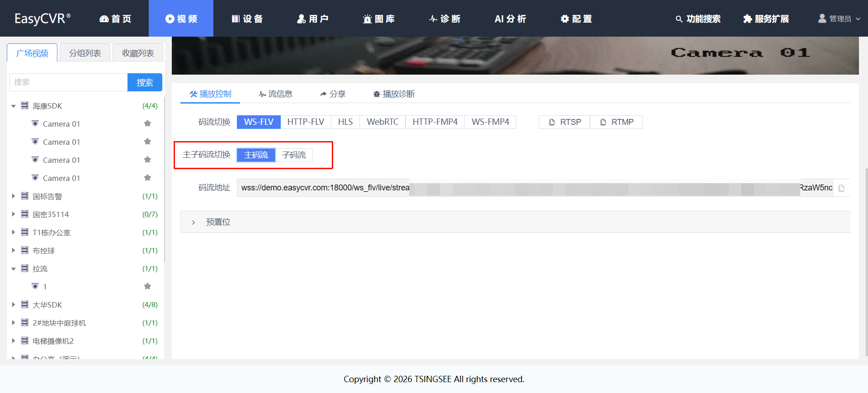Switch to 子码流 sub stream
This screenshot has width=868, height=393.
294,155
